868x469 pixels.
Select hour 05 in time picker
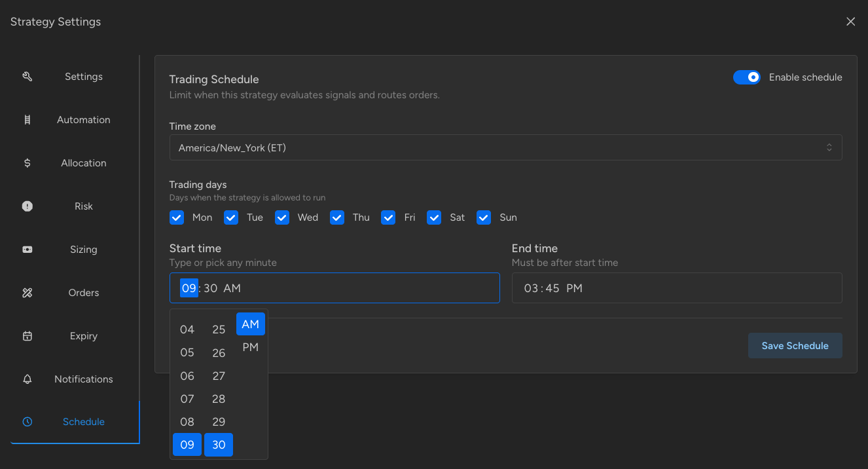(187, 352)
